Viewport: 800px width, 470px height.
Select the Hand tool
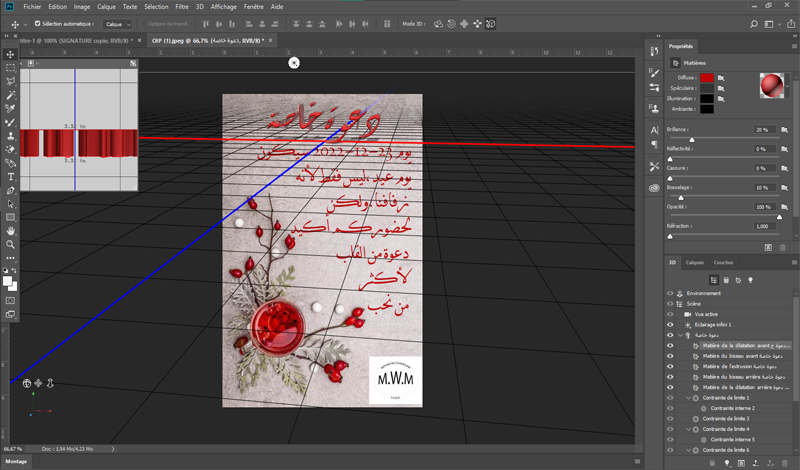(10, 231)
